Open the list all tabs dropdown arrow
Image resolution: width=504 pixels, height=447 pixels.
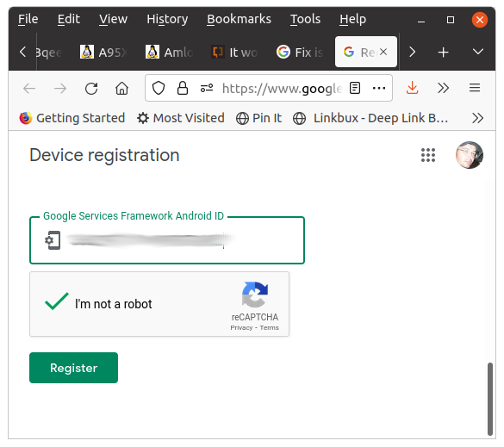click(x=478, y=52)
